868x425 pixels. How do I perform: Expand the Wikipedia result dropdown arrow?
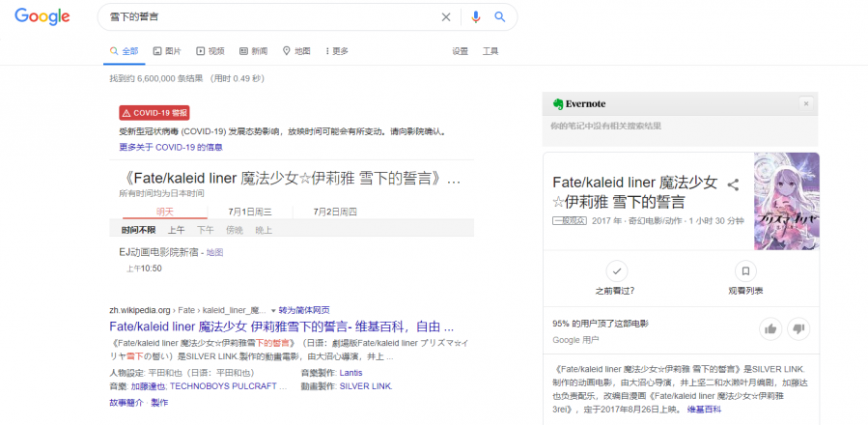pos(273,310)
